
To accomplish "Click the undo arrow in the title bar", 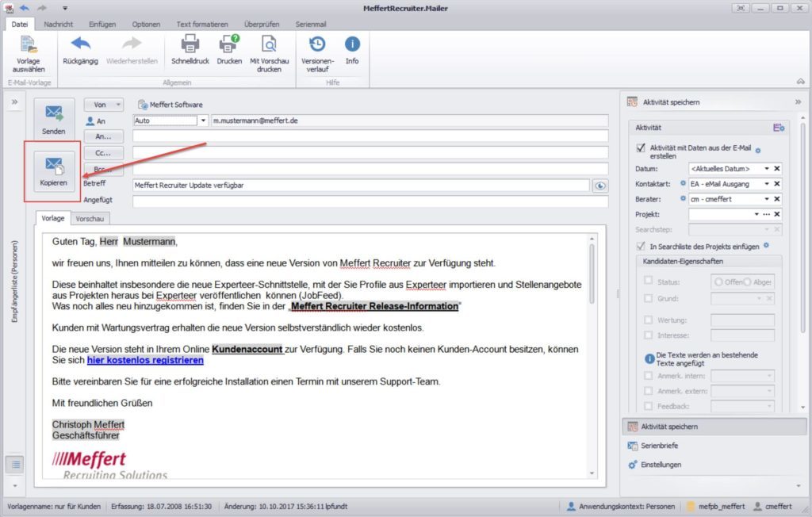I will coord(25,8).
